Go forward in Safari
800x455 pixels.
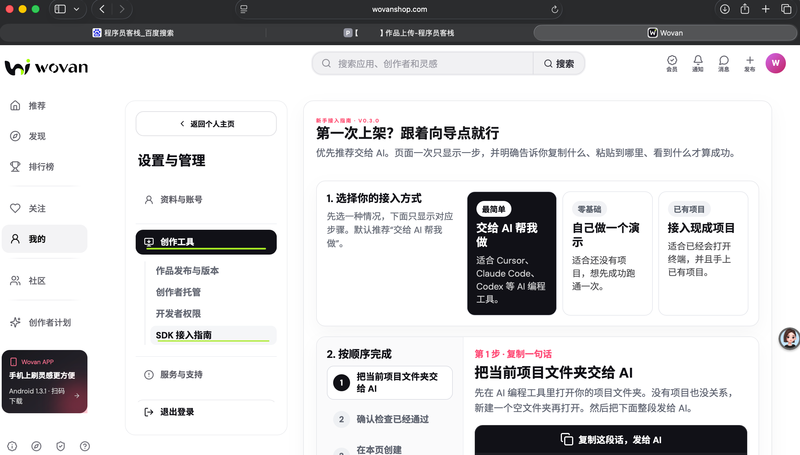[121, 9]
